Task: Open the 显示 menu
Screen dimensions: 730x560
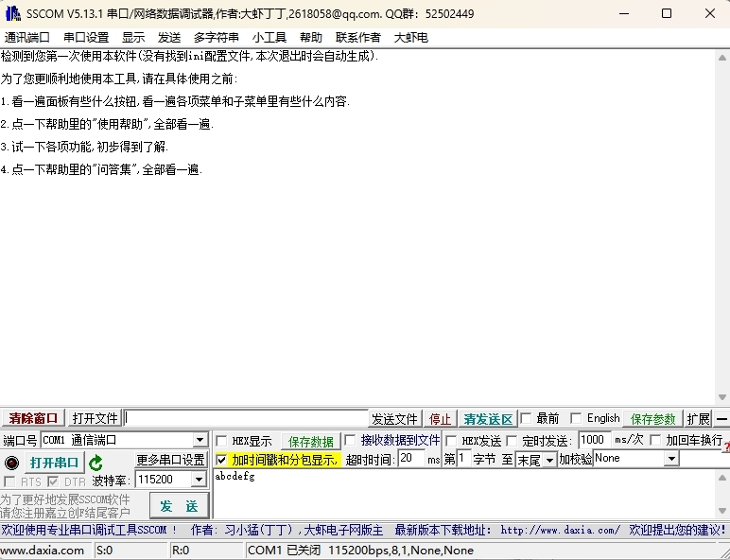Action: (133, 37)
